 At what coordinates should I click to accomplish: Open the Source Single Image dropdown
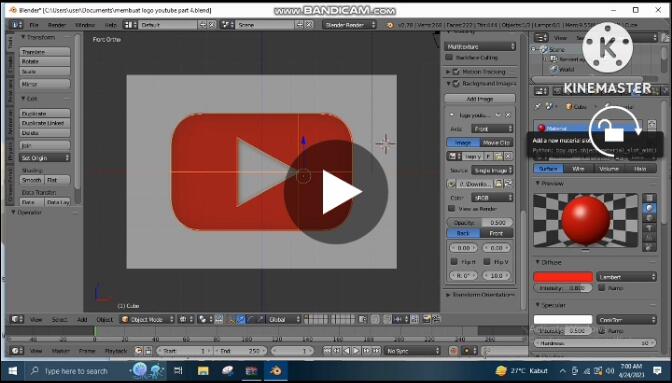pyautogui.click(x=492, y=170)
